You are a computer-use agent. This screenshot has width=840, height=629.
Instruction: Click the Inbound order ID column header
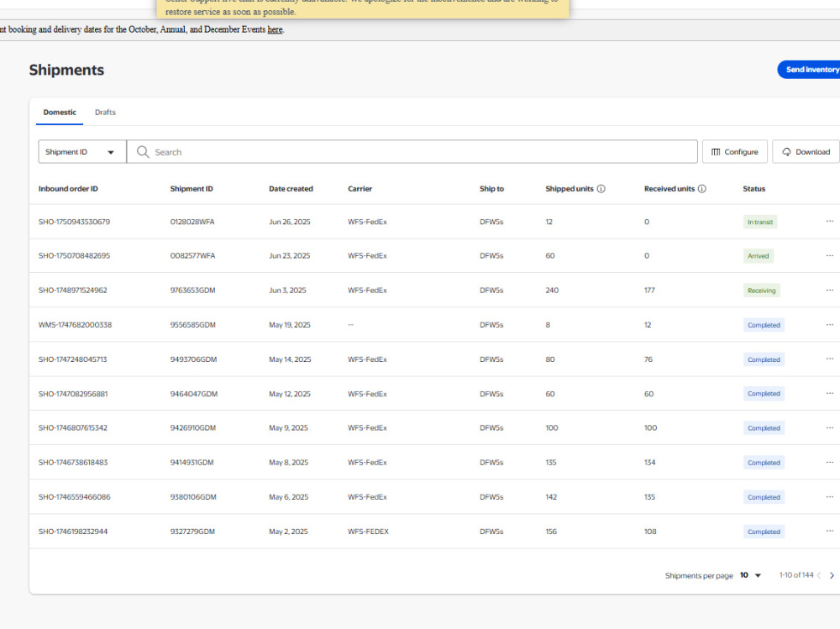[68, 189]
